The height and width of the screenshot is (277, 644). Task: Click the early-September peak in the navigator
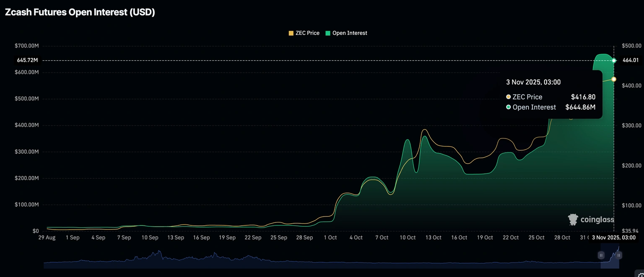pyautogui.click(x=158, y=253)
